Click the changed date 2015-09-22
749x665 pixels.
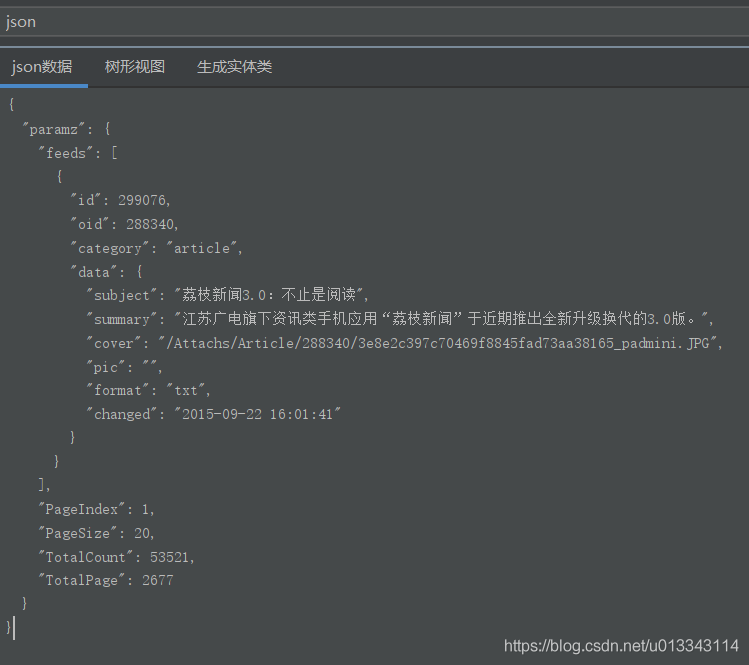click(222, 414)
